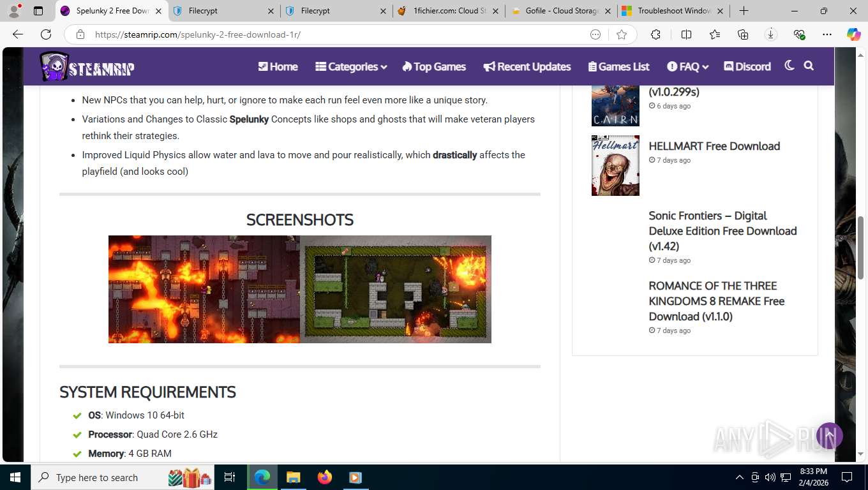Open HELLMART Free Download link
Screen dimensions: 868x490
pyautogui.click(x=714, y=146)
